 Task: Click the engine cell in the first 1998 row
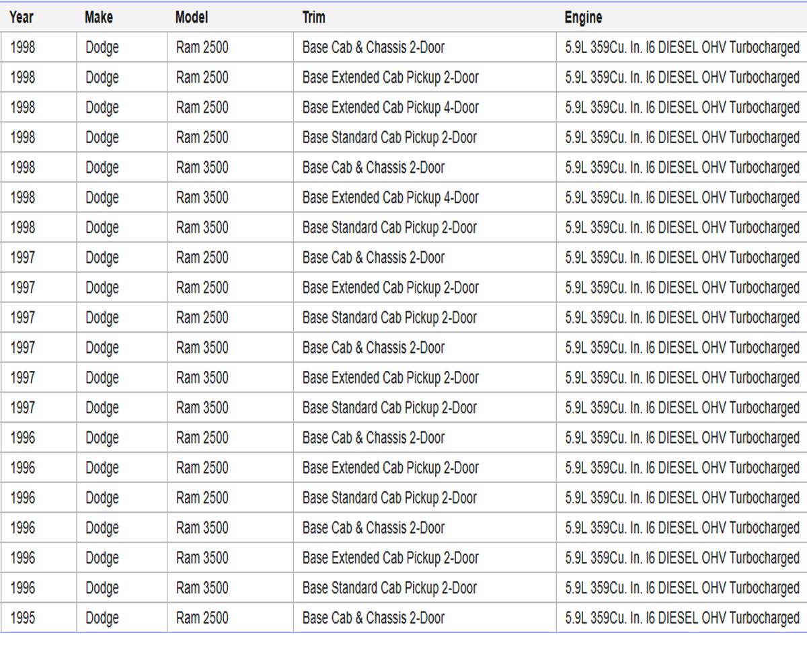pyautogui.click(x=682, y=48)
